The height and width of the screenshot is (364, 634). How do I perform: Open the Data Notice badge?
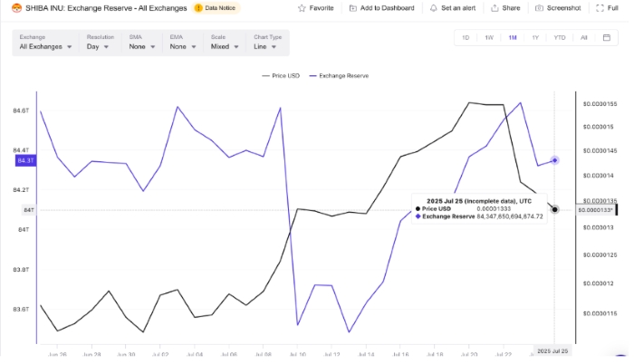pos(216,8)
